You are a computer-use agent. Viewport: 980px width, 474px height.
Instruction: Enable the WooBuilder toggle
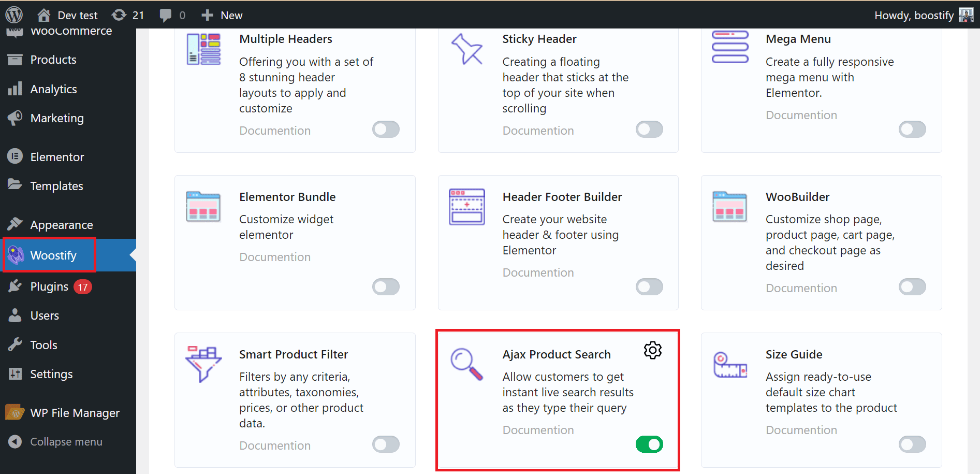pyautogui.click(x=912, y=287)
